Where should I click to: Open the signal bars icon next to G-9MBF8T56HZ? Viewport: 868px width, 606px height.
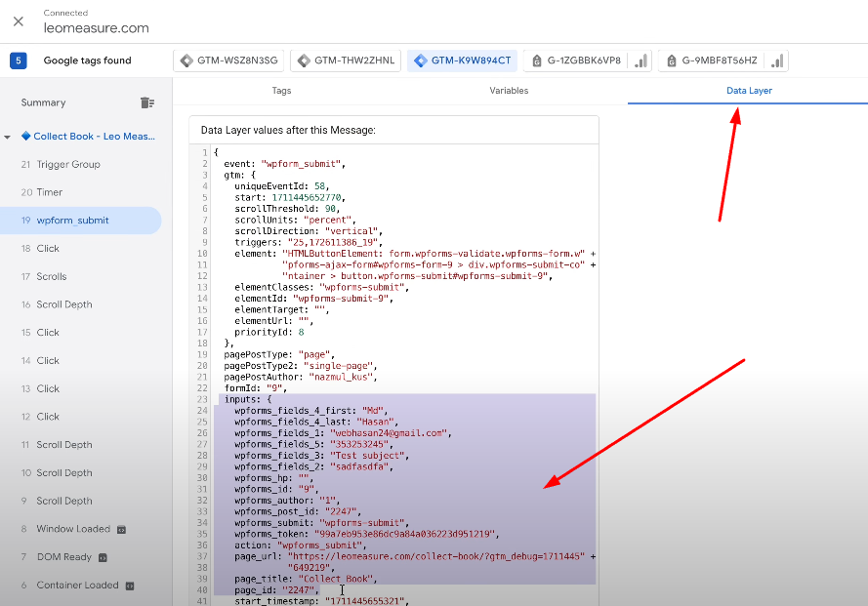[777, 61]
